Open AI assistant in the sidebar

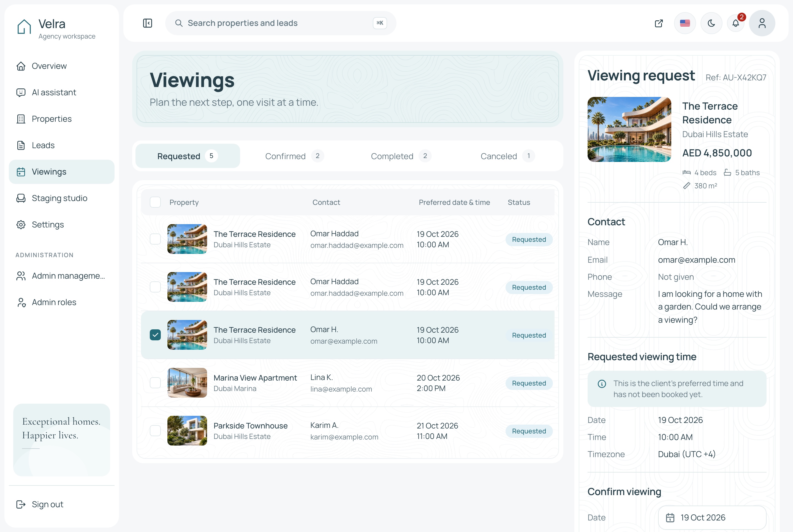[x=62, y=92]
